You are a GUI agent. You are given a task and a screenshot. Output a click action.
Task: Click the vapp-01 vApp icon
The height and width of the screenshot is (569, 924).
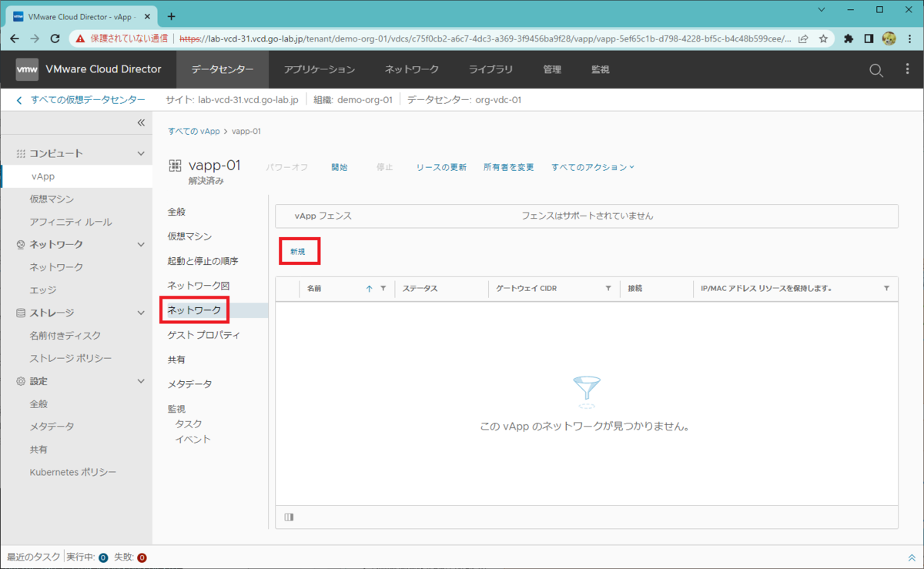175,166
